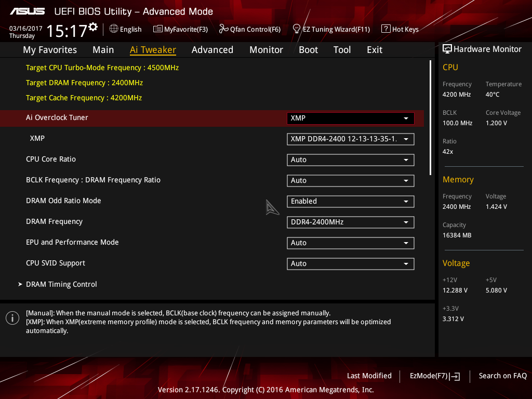This screenshot has height=399, width=532.
Task: Open the Ai Overclock Tuner dropdown
Action: [x=351, y=118]
